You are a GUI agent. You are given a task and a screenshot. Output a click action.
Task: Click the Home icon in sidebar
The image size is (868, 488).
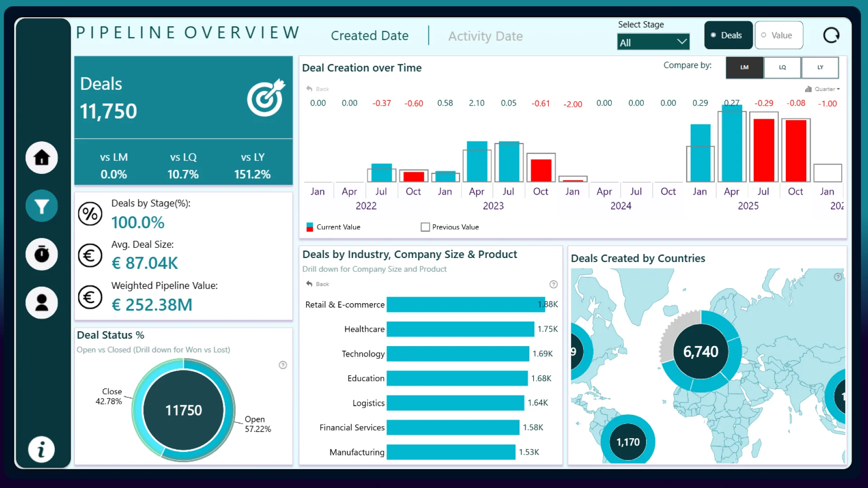42,158
